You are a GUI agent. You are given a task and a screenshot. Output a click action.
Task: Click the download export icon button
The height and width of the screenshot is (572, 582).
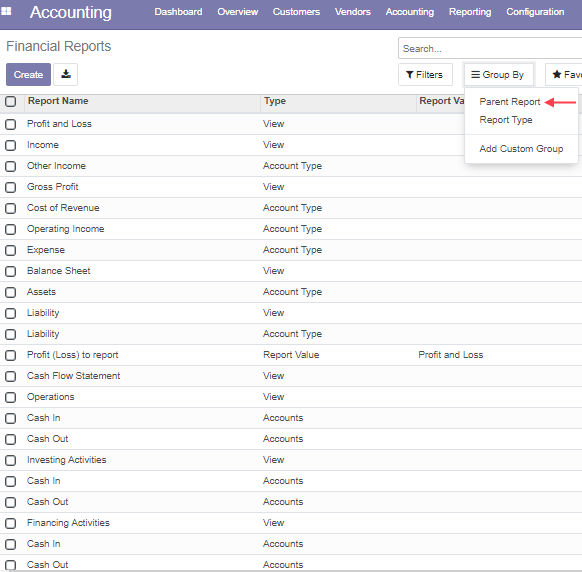pyautogui.click(x=66, y=74)
